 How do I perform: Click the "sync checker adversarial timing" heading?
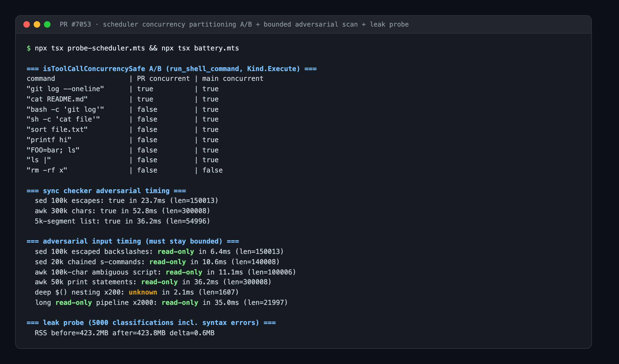[106, 191]
